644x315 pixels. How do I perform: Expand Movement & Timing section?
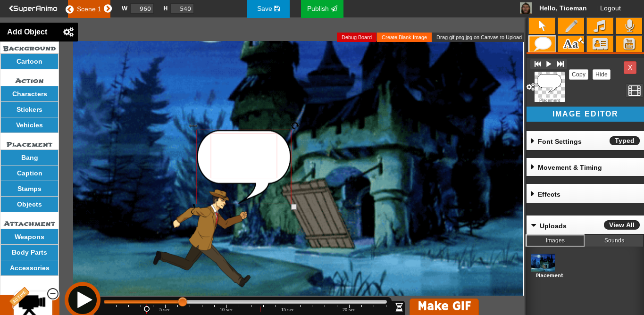(585, 167)
